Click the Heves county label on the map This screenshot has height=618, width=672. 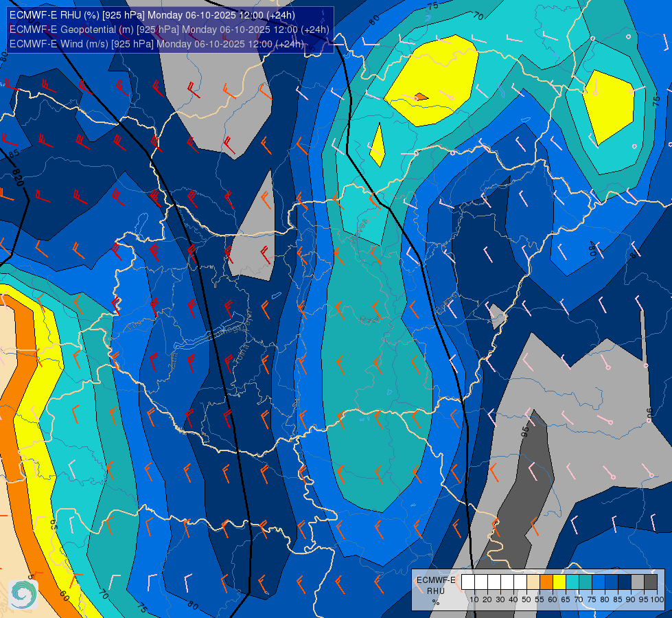coord(359,231)
